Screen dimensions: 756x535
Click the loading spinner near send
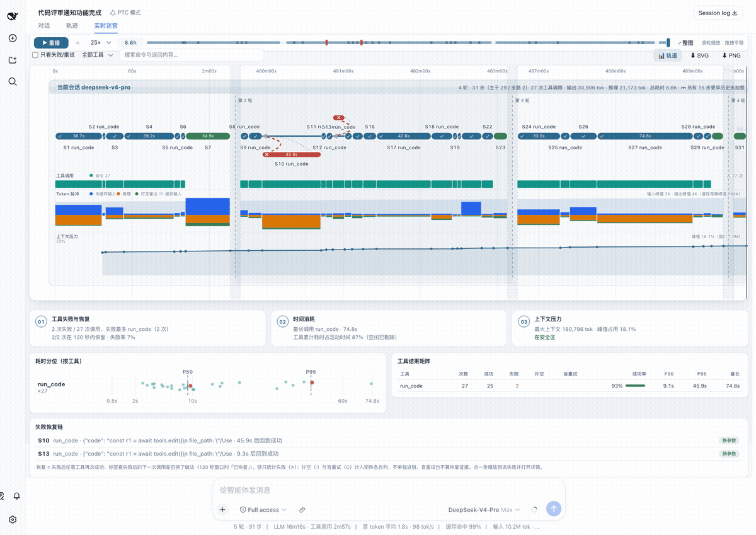(x=535, y=509)
